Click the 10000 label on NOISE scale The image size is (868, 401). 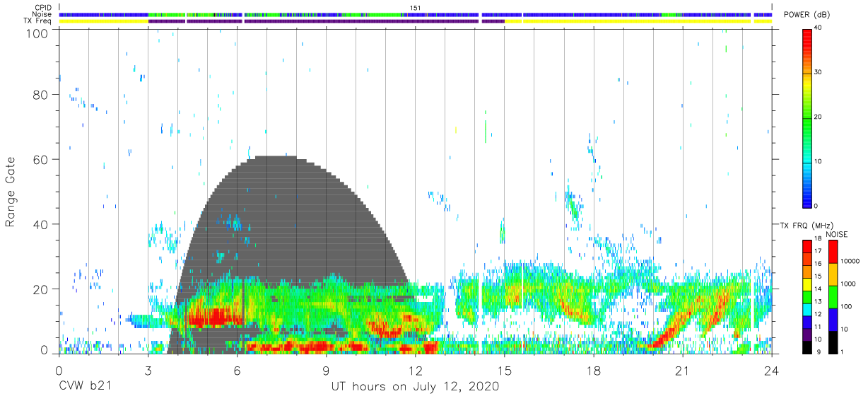tap(850, 261)
